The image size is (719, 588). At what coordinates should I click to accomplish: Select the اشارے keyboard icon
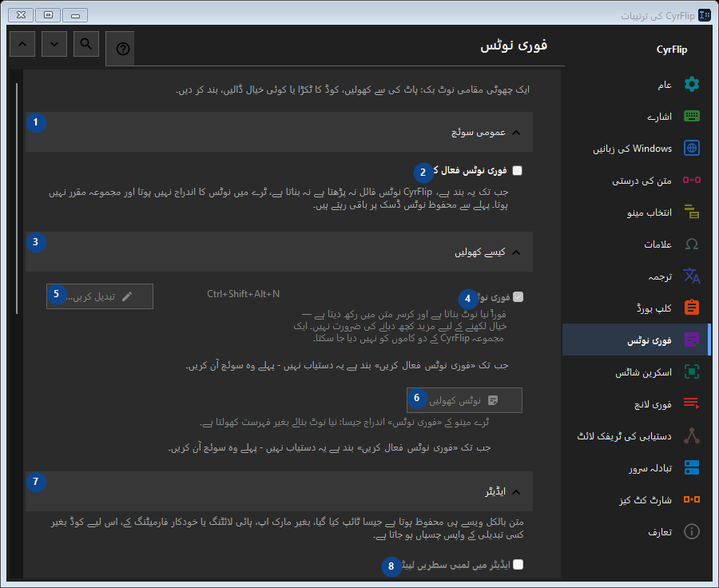pos(692,116)
